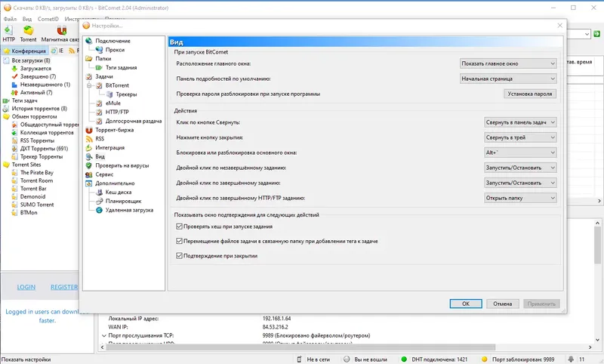Viewport: 604px width, 364px height.
Task: Click the main window vertical scrollbar
Action: coord(597,281)
